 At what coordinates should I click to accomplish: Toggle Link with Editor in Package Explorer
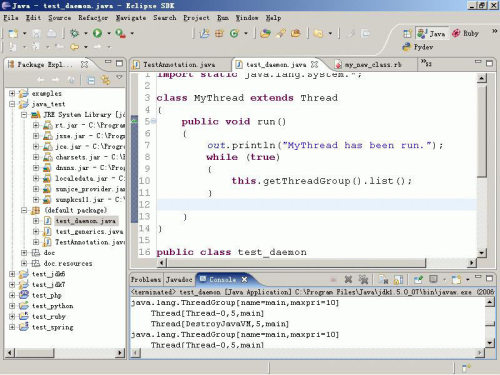point(106,80)
